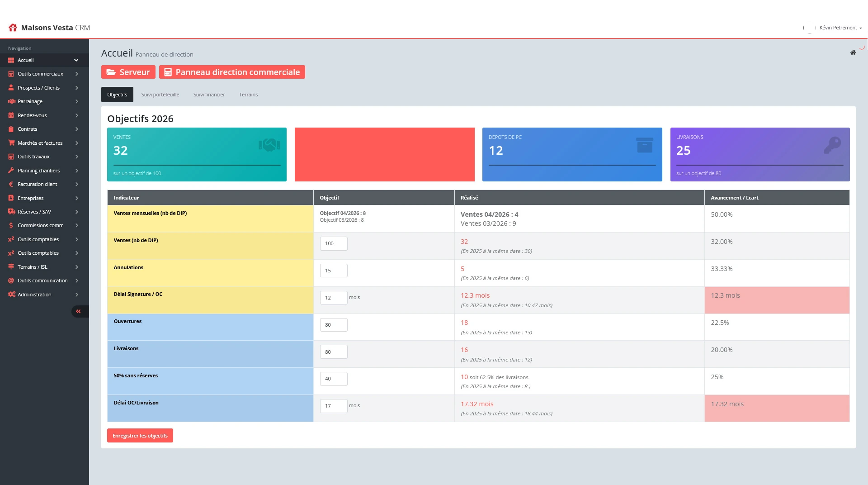Viewport: 868px width, 485px height.
Task: Click the home icon above the dashboard
Action: pyautogui.click(x=853, y=52)
